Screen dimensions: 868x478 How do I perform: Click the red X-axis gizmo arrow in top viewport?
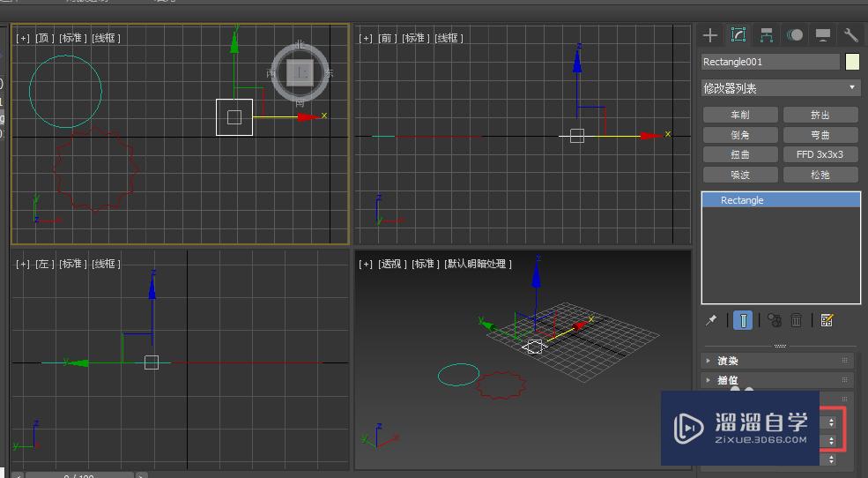pos(308,117)
